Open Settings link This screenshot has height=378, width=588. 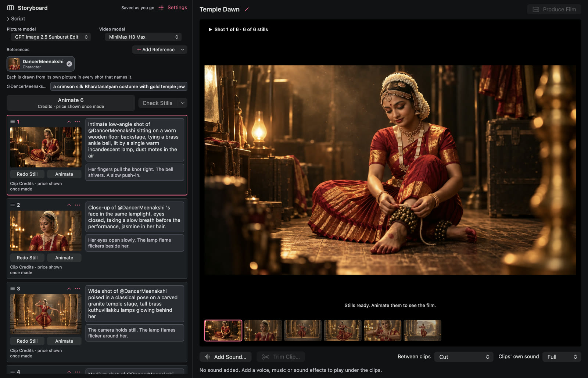coord(177,8)
